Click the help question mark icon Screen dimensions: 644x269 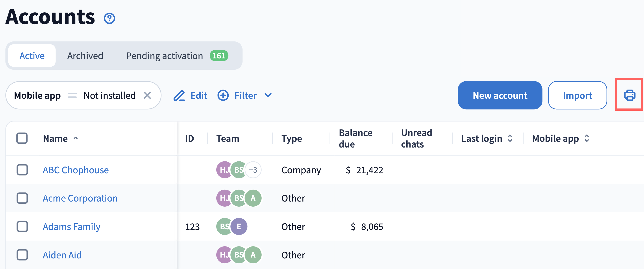point(109,18)
